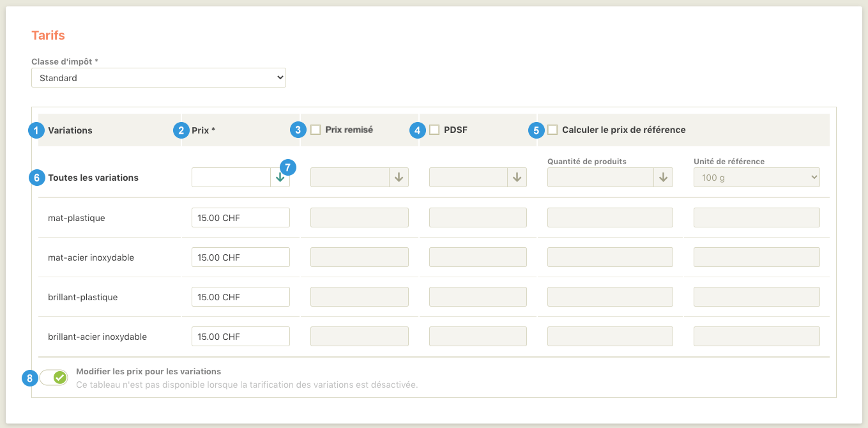Click mat-acier inoxydable discounted price field
Screen dimensions: 868x428
(x=360, y=257)
